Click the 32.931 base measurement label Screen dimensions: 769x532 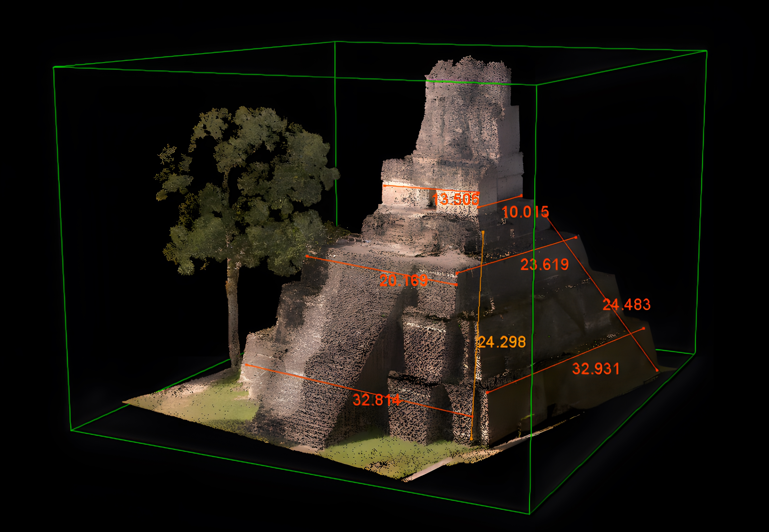coord(595,369)
